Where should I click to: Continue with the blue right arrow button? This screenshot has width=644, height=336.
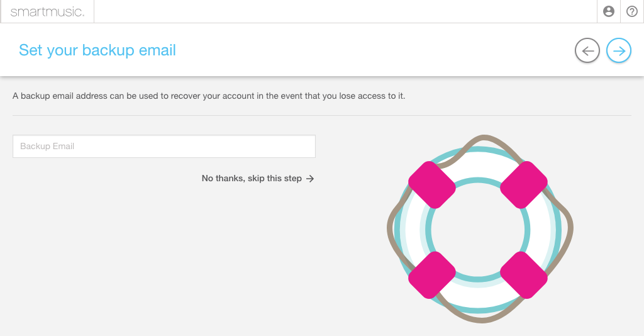point(619,50)
